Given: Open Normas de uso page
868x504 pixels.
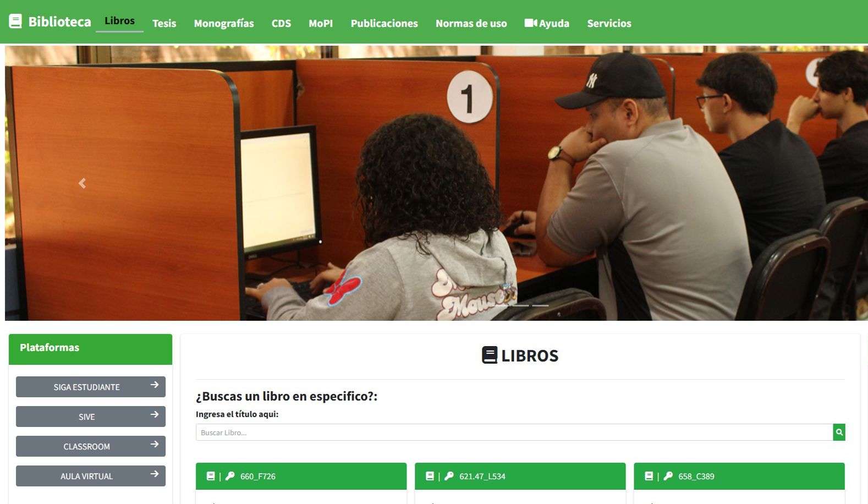Looking at the screenshot, I should [x=471, y=23].
